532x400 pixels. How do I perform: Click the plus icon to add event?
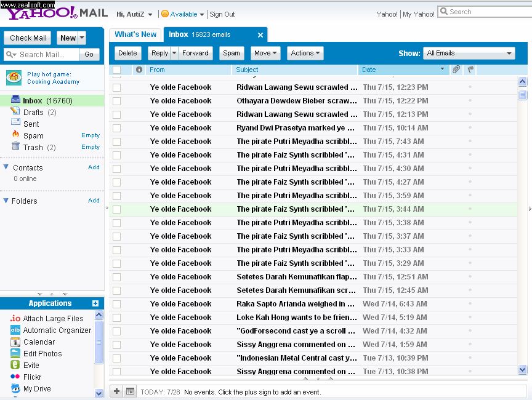point(116,391)
